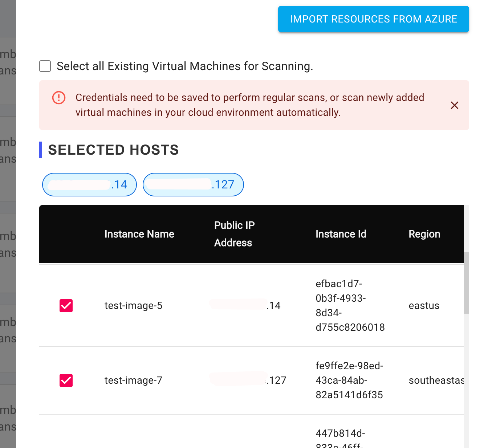Click the Public IP Address column header
Viewport: 492px width, 448px height.
click(x=234, y=234)
